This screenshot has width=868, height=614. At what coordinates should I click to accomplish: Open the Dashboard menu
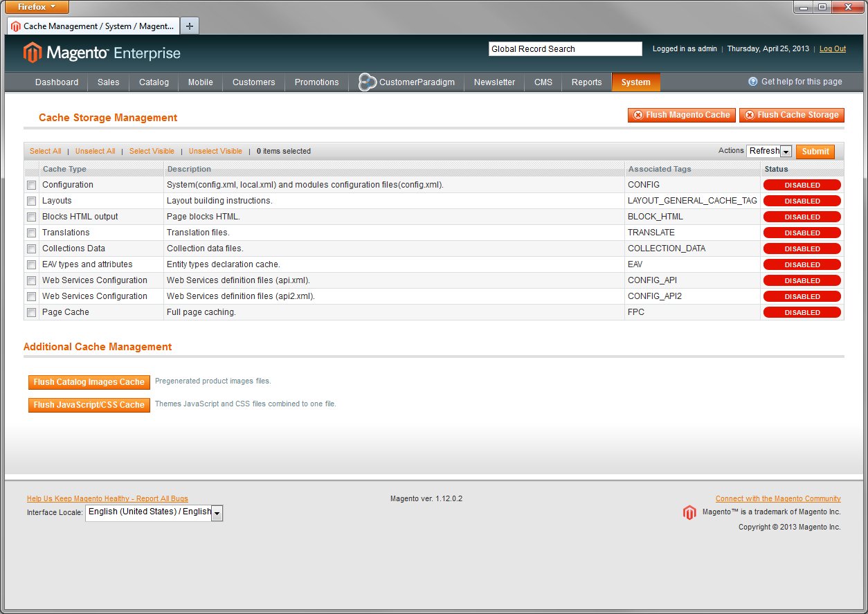(x=57, y=82)
